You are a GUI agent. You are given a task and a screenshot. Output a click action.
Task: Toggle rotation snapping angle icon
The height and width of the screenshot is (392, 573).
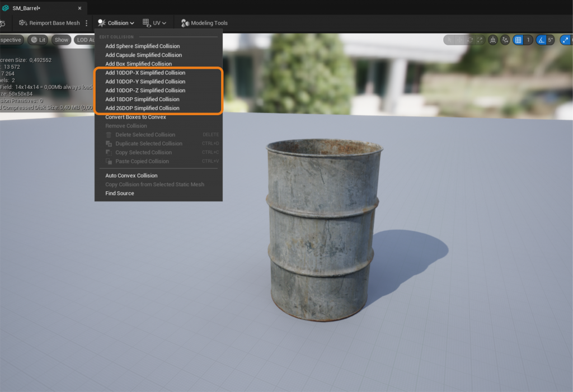[541, 40]
